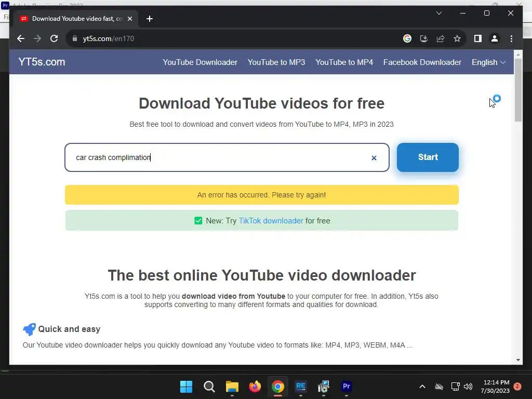Screen dimensions: 532x399
Task: Click the Quick and easy heading
Action: click(69, 329)
